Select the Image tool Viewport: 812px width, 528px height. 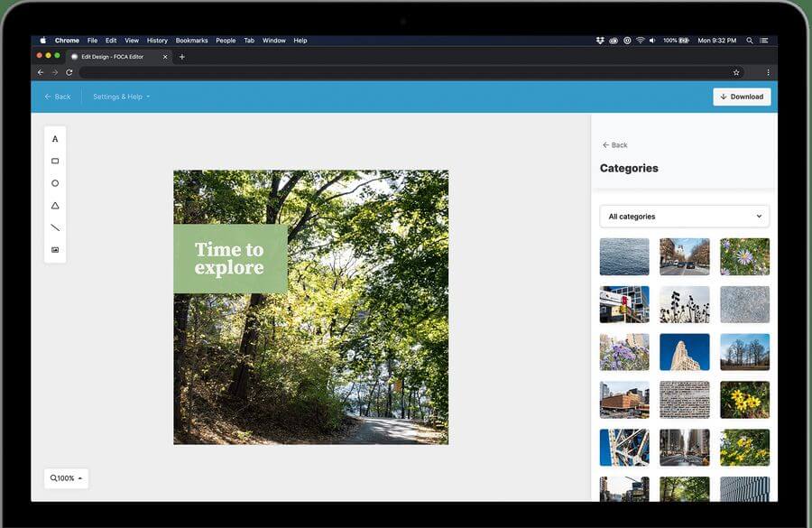55,250
